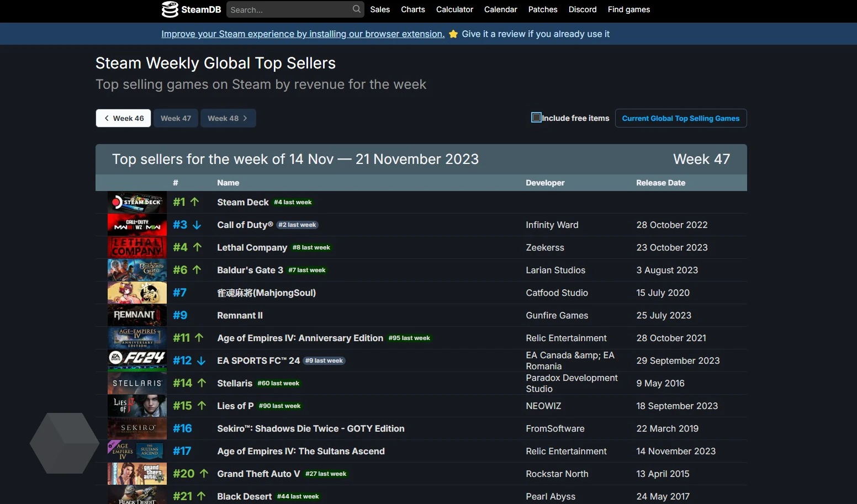The height and width of the screenshot is (504, 857).
Task: Open the EA FC24 thumbnail image
Action: 137,360
